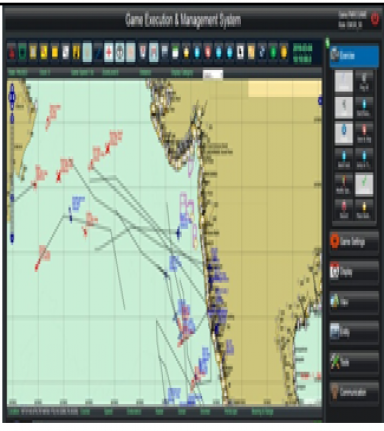
Task: Click the yellow figure tile in Exercise panel
Action: pyautogui.click(x=364, y=210)
